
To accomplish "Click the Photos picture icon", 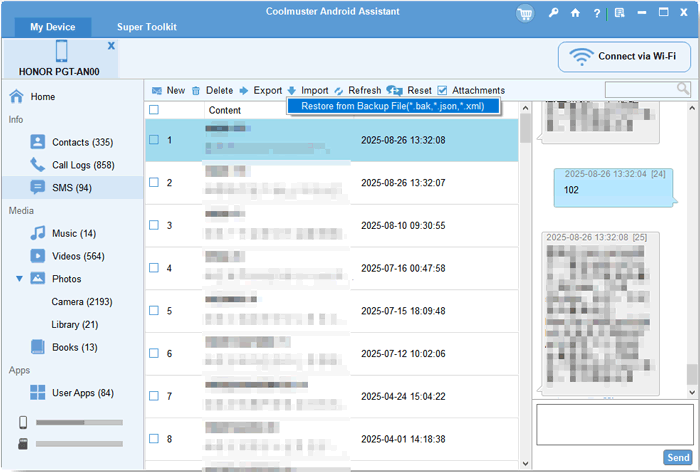I will (38, 278).
